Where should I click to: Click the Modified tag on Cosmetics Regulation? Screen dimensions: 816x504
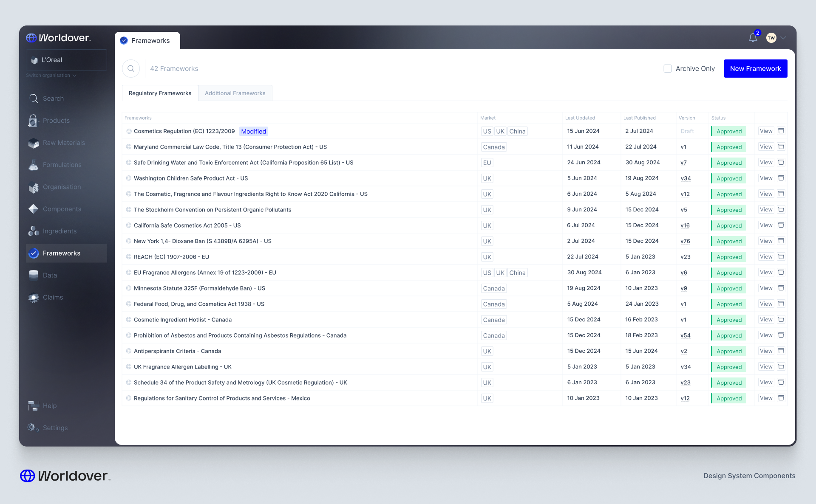[253, 131]
